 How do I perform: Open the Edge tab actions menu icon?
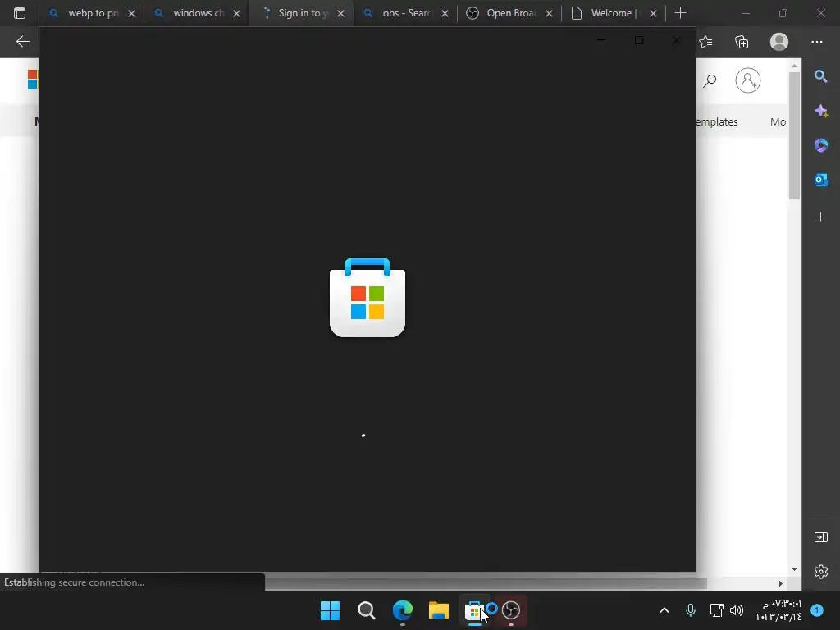(x=20, y=13)
